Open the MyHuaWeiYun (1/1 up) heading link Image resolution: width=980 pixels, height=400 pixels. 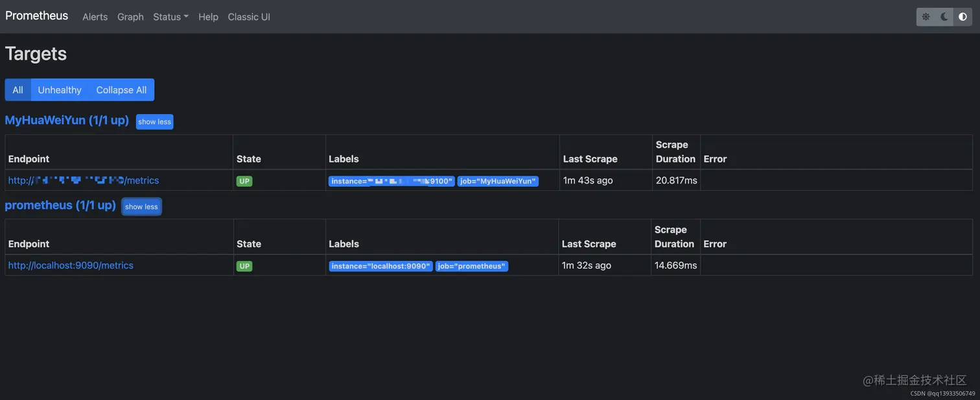[x=67, y=120]
